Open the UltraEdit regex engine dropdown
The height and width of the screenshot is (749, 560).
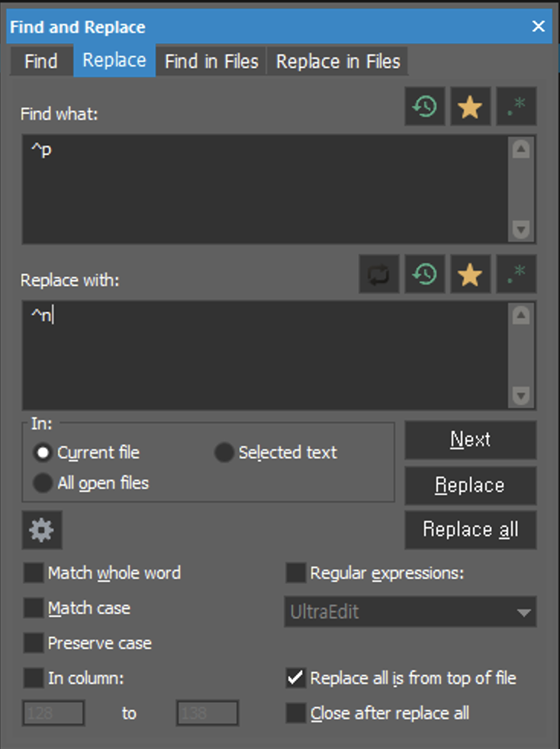pyautogui.click(x=410, y=612)
